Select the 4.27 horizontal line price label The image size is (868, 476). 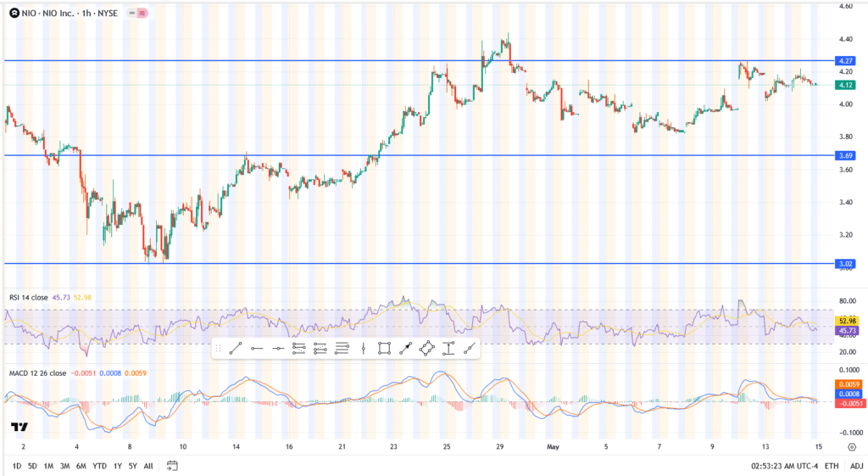pos(845,61)
